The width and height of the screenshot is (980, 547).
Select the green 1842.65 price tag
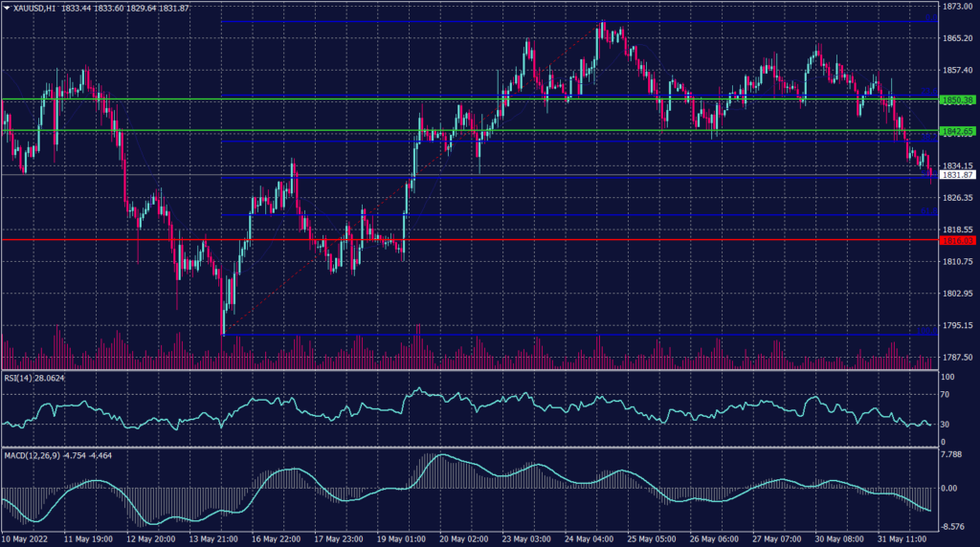pos(957,131)
